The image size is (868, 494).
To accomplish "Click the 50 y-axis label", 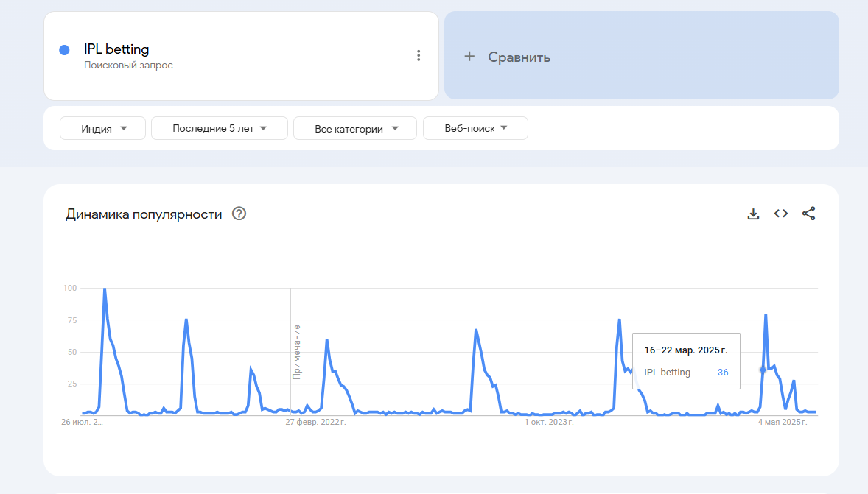I will coord(72,353).
